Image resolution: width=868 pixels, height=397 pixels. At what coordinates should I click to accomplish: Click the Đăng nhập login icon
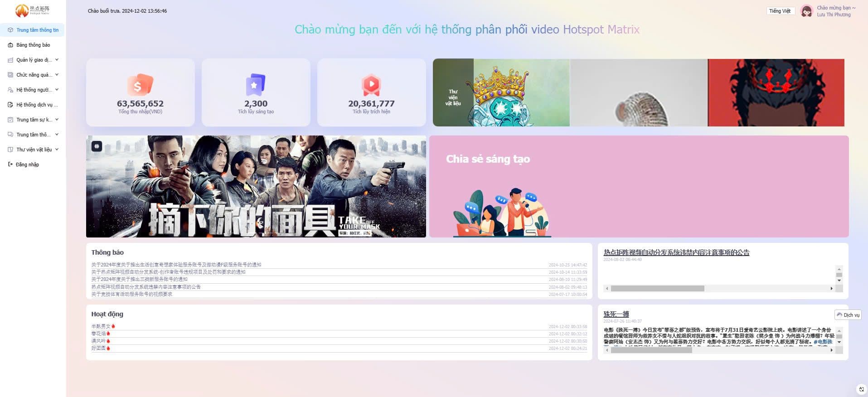[10, 165]
